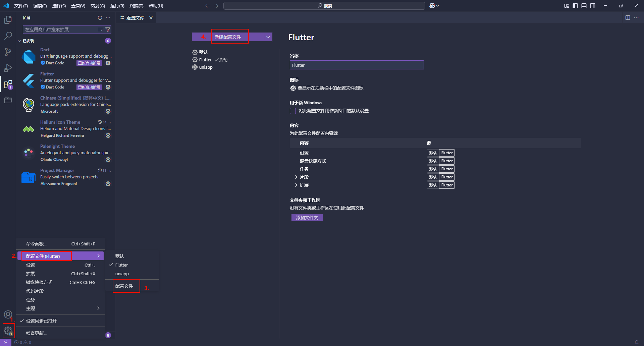The width and height of the screenshot is (644, 346).
Task: Open the Search view in activity bar
Action: 8,36
